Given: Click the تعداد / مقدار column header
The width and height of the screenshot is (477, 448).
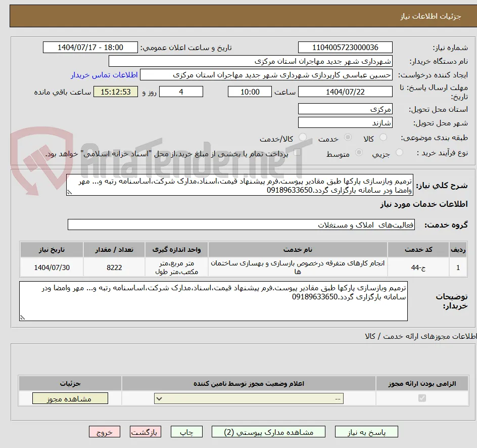Looking at the screenshot, I should coord(114,250).
